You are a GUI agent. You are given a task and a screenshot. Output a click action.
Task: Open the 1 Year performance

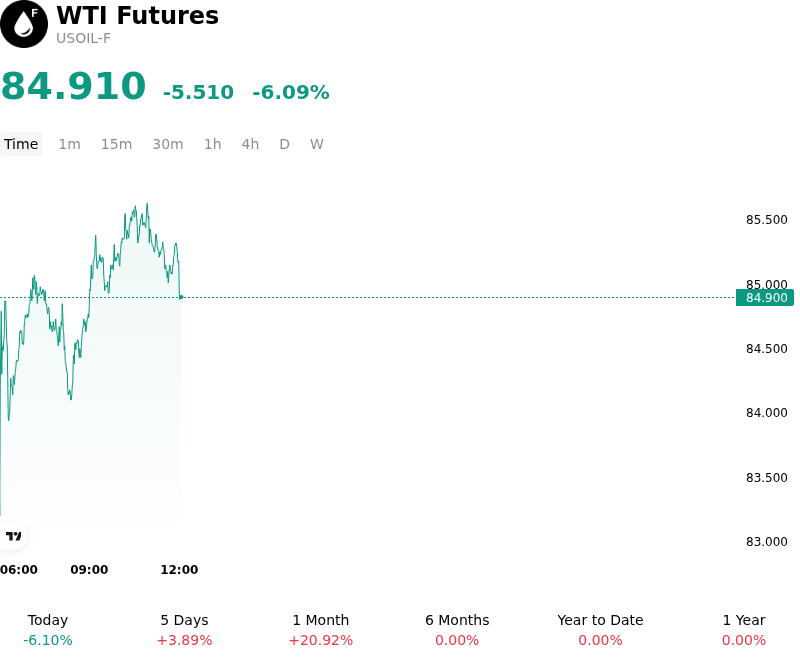744,630
